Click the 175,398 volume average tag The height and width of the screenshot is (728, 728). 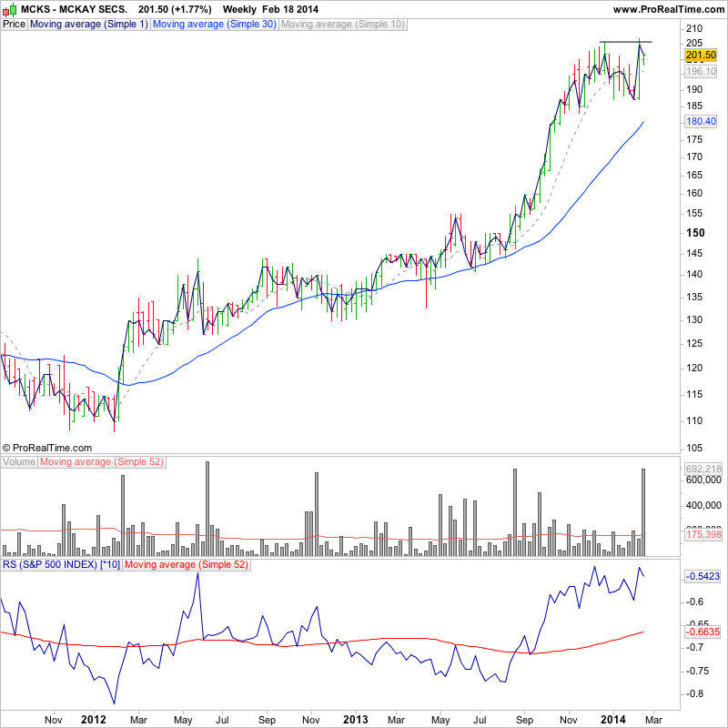click(703, 534)
